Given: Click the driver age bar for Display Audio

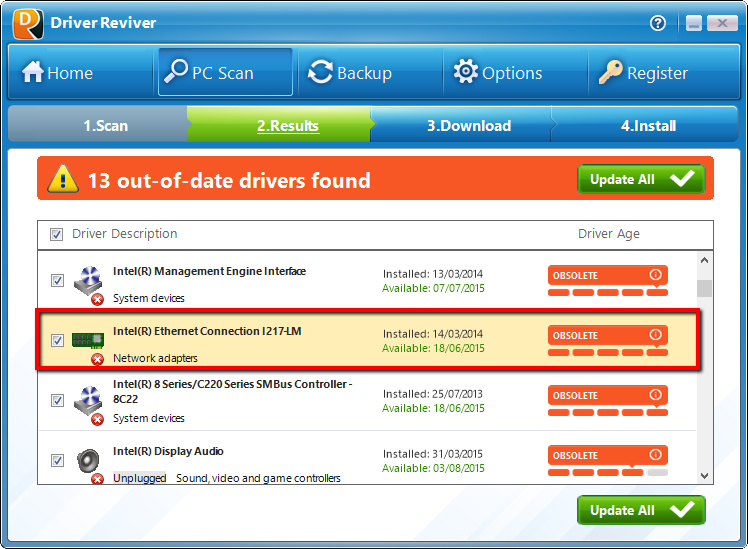Looking at the screenshot, I should pos(608,473).
